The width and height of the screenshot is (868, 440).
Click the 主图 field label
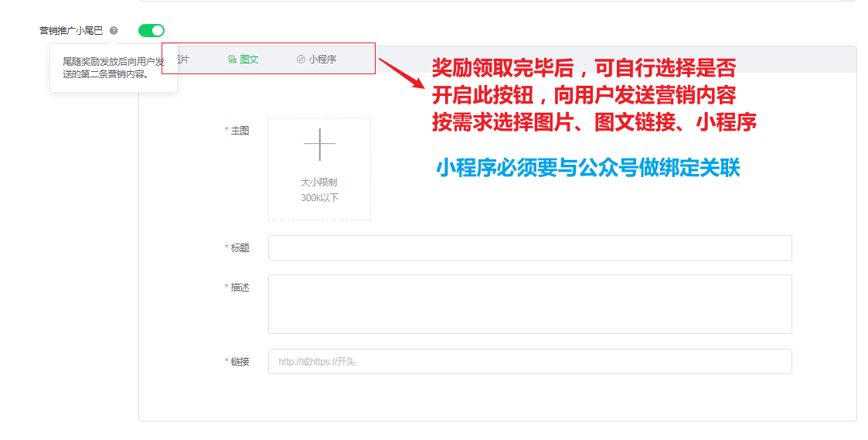(x=240, y=131)
